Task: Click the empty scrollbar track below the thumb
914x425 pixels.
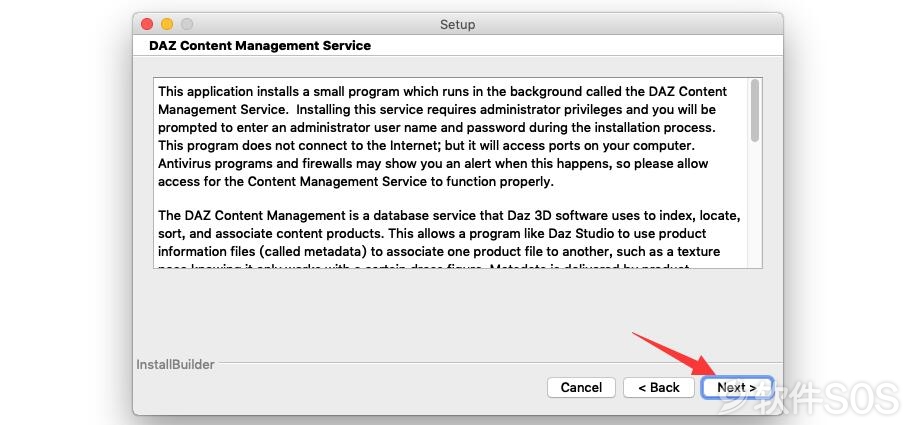Action: [755, 205]
